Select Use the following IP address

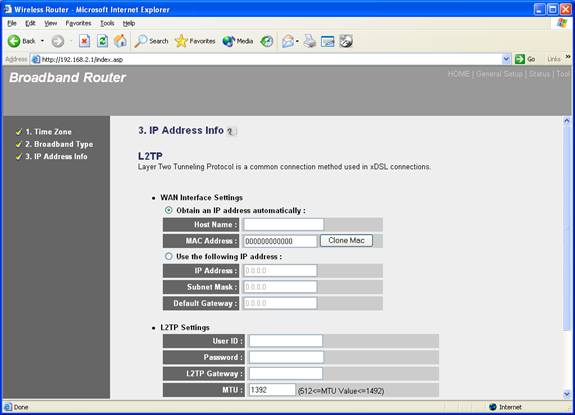(168, 256)
